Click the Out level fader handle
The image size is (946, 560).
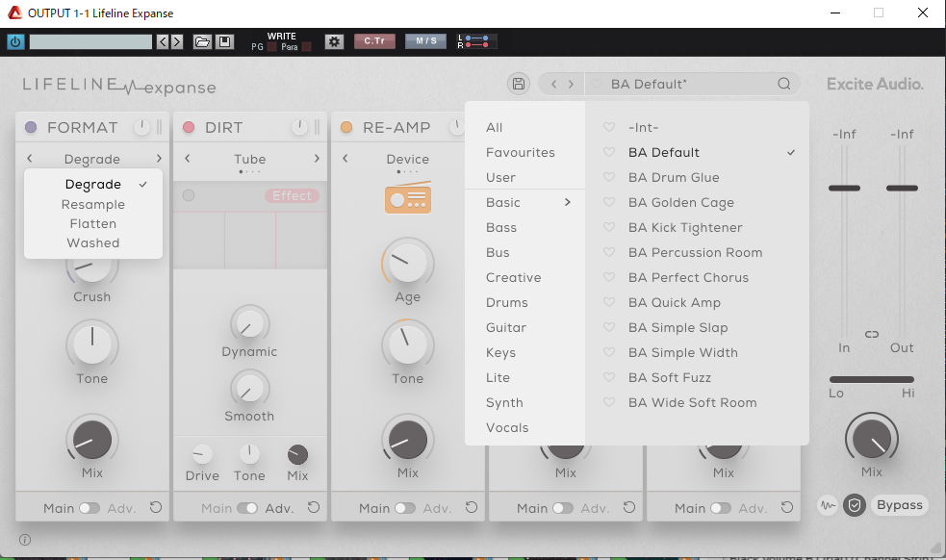(902, 189)
